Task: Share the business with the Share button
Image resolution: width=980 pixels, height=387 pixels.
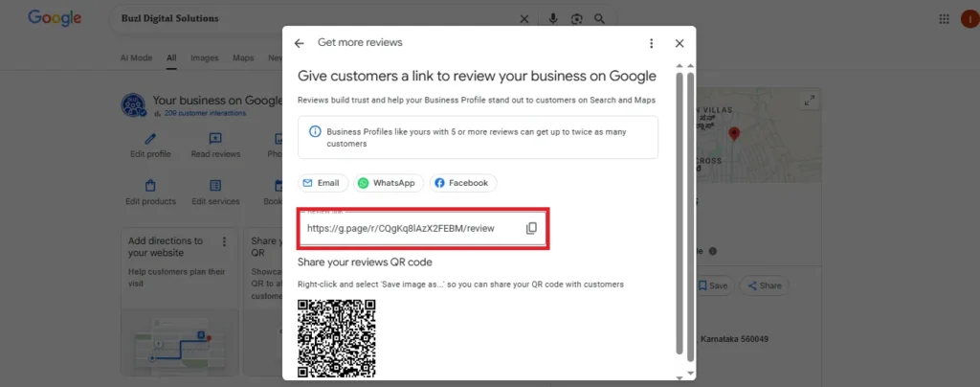Action: [765, 285]
